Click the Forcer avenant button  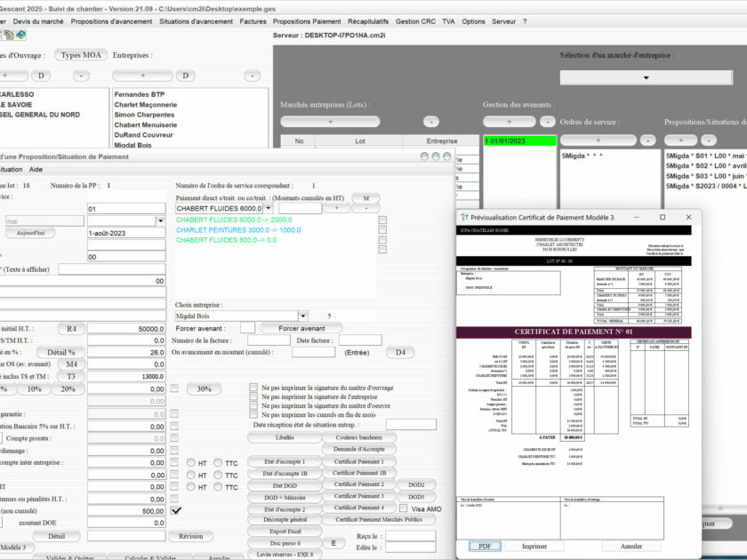coord(301,328)
